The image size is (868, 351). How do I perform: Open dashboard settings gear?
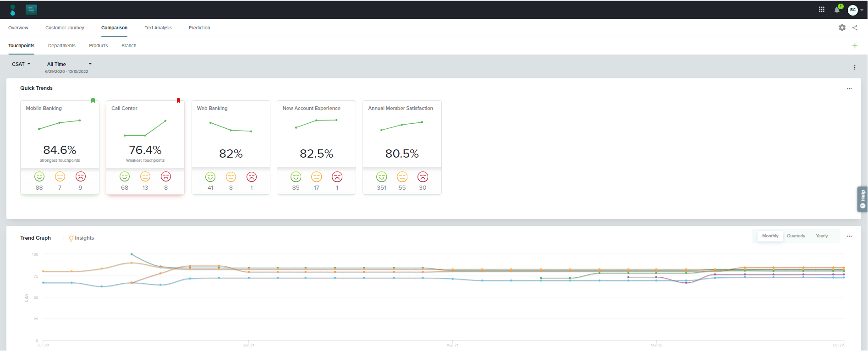(x=842, y=27)
